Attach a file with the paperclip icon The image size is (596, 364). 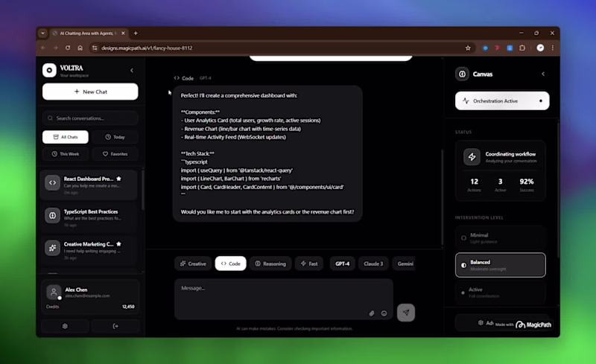pyautogui.click(x=372, y=313)
